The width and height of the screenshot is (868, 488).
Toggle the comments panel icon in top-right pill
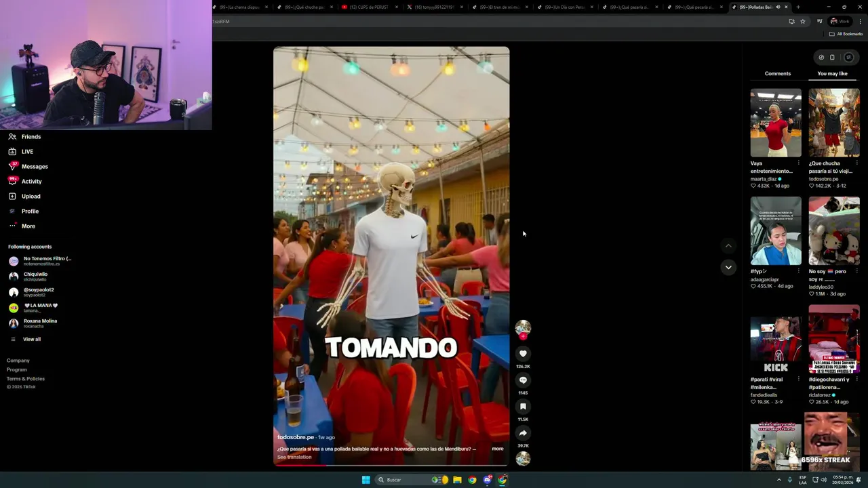[x=848, y=58]
